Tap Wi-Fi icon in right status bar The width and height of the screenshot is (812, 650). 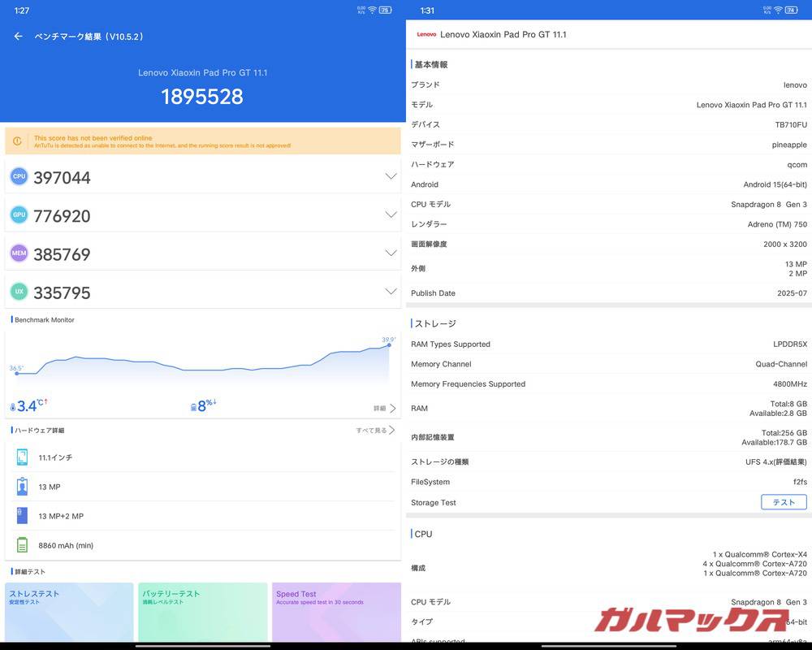778,10
